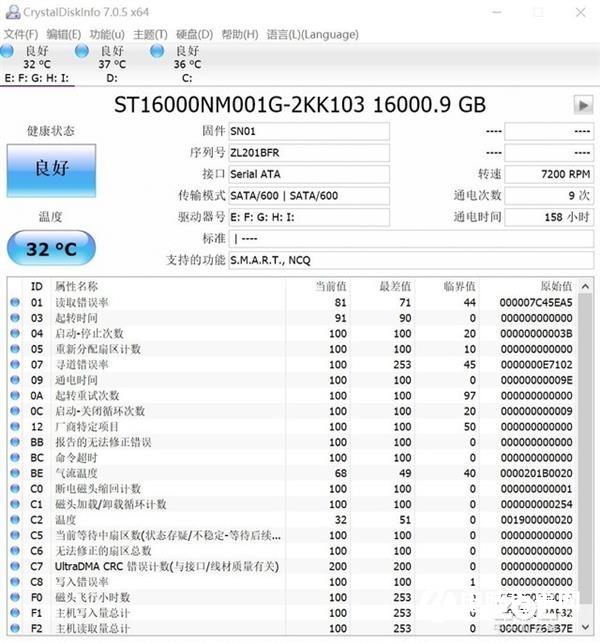Click the status dot for attribute 12

[15, 426]
